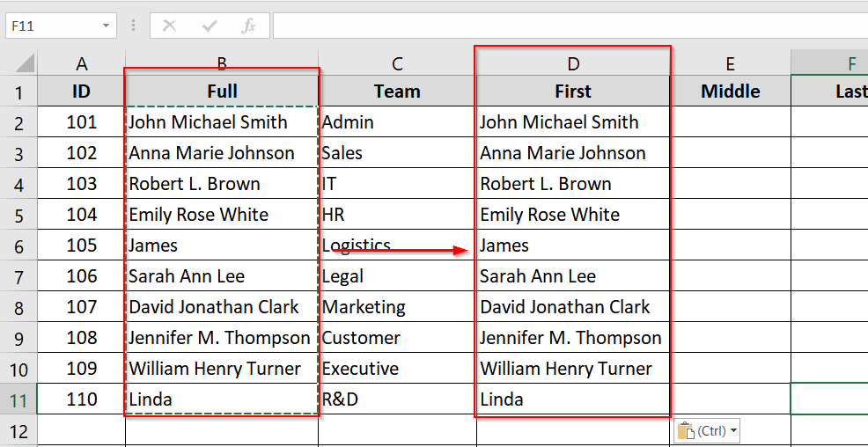
Task: Open the Insert Function fx icon
Action: click(249, 26)
